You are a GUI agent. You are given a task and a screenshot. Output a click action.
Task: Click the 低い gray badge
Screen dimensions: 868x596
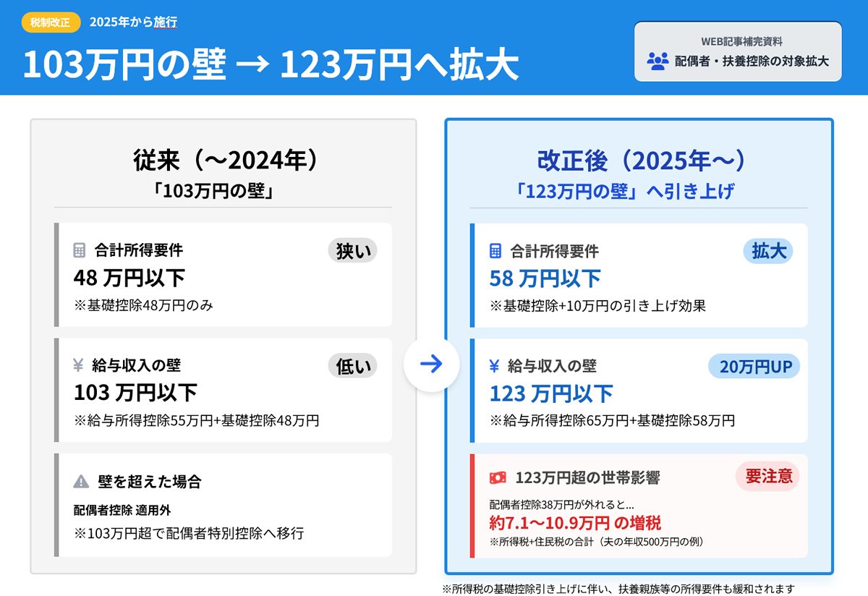tap(352, 366)
